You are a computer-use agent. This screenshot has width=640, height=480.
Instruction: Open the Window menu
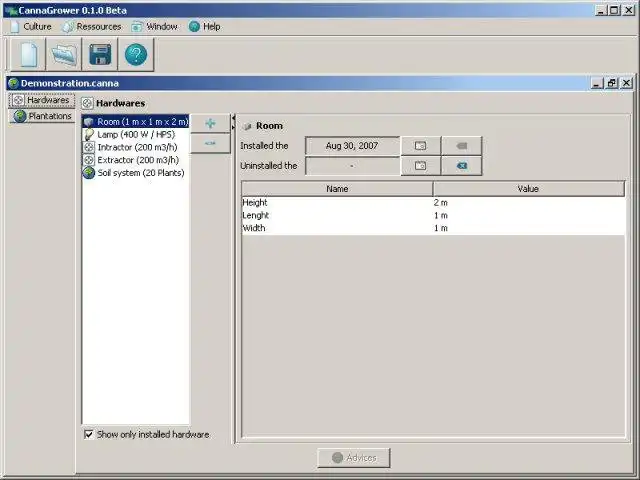pos(155,27)
